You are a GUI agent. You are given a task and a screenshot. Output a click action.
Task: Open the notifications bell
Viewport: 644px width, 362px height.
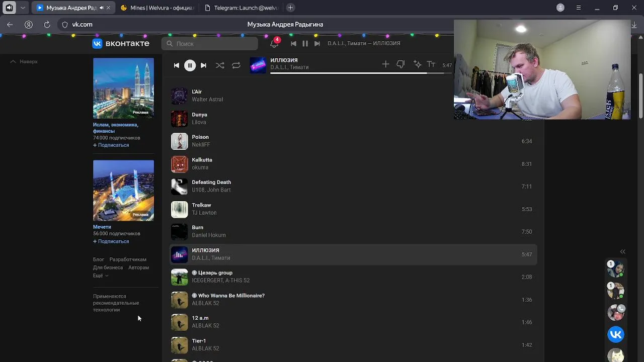274,43
